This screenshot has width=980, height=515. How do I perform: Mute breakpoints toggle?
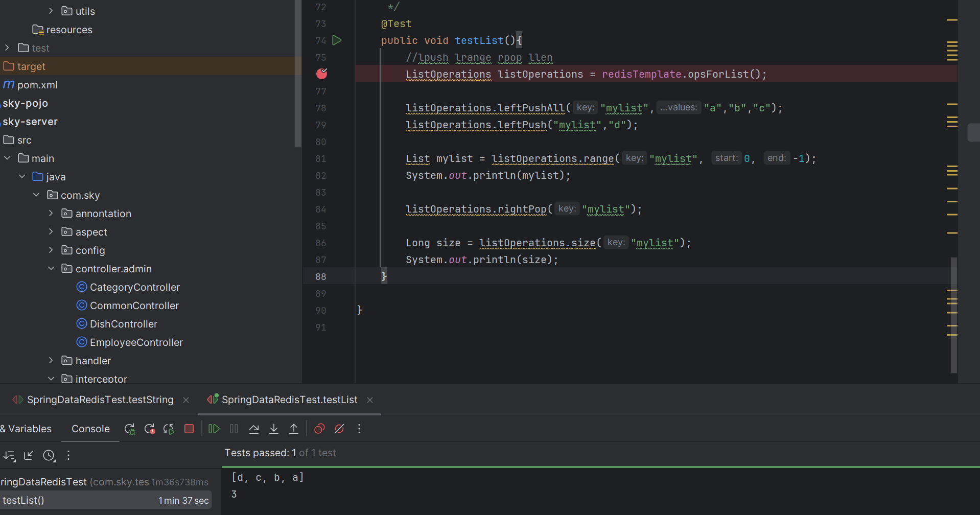339,429
